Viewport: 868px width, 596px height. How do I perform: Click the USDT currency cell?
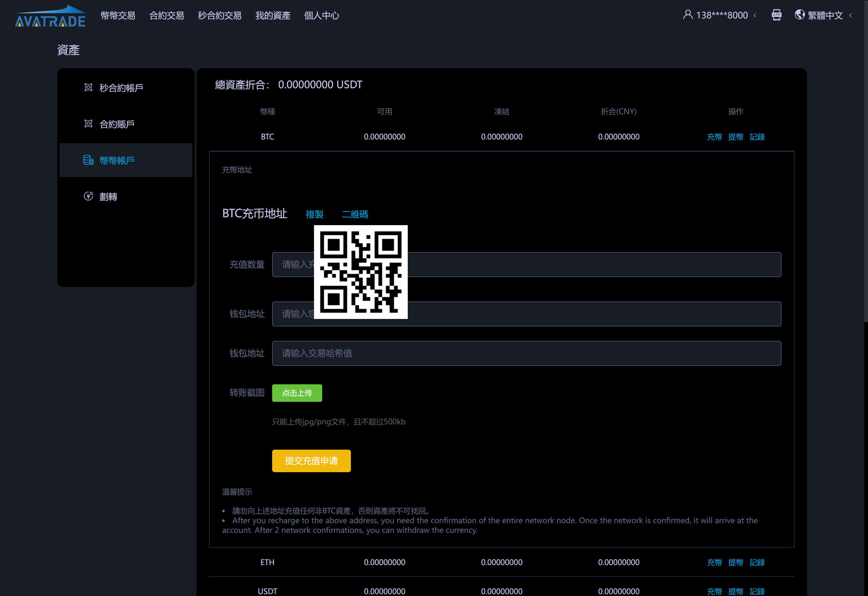[x=267, y=591]
